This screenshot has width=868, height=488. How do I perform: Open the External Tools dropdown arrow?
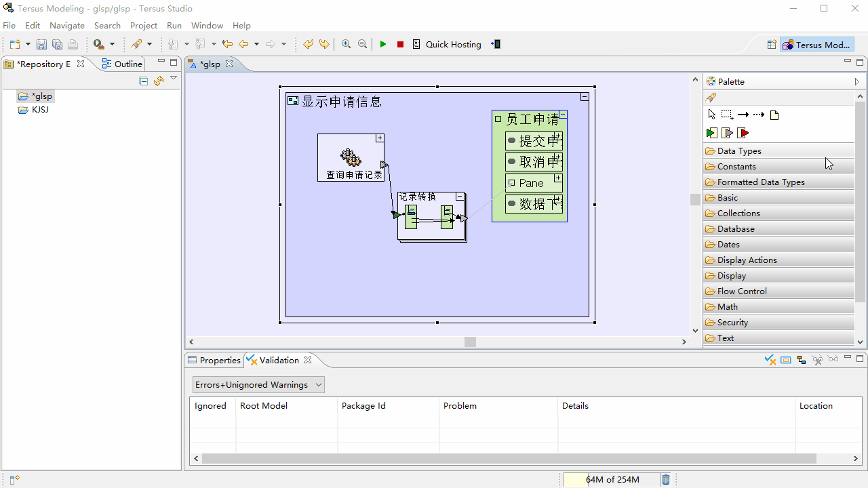click(x=112, y=45)
